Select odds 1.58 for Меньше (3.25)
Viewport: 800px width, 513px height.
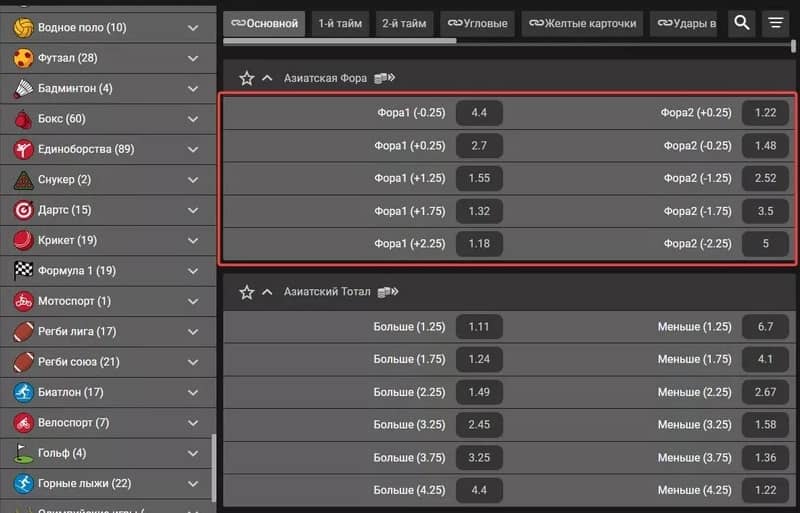(x=765, y=425)
